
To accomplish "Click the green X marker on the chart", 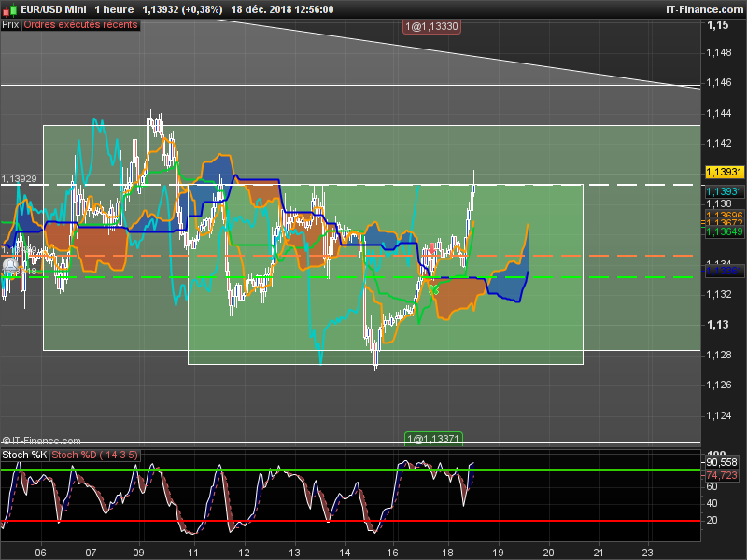I will [433, 290].
